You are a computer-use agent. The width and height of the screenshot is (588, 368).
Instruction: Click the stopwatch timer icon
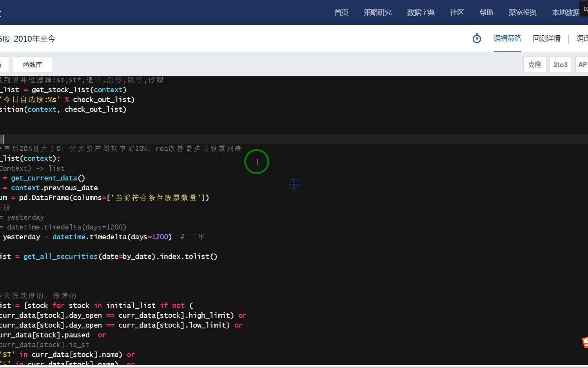pos(477,38)
